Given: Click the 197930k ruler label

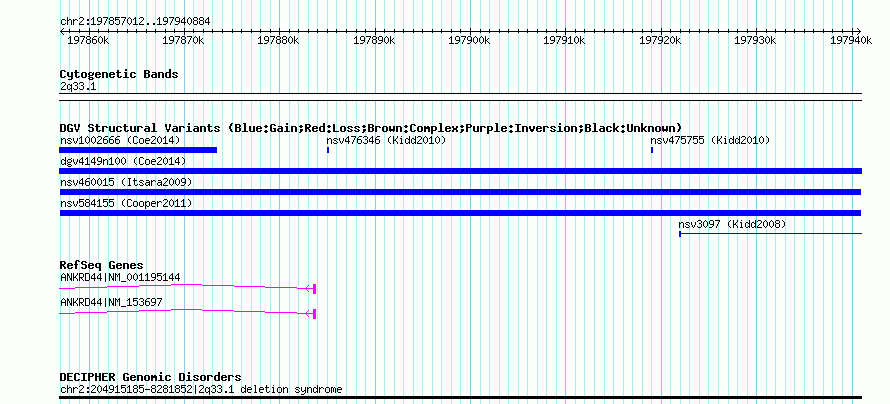Looking at the screenshot, I should (x=755, y=40).
